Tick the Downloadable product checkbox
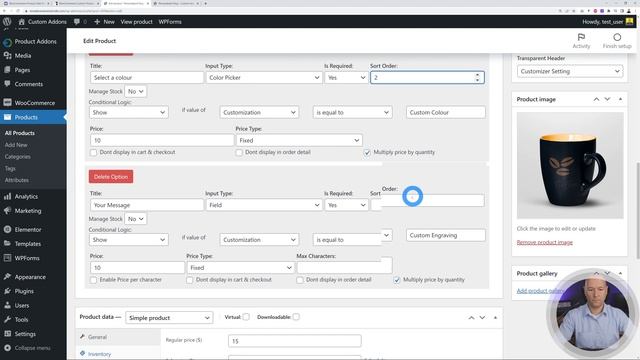Viewport: 640px width, 360px height. (x=296, y=317)
